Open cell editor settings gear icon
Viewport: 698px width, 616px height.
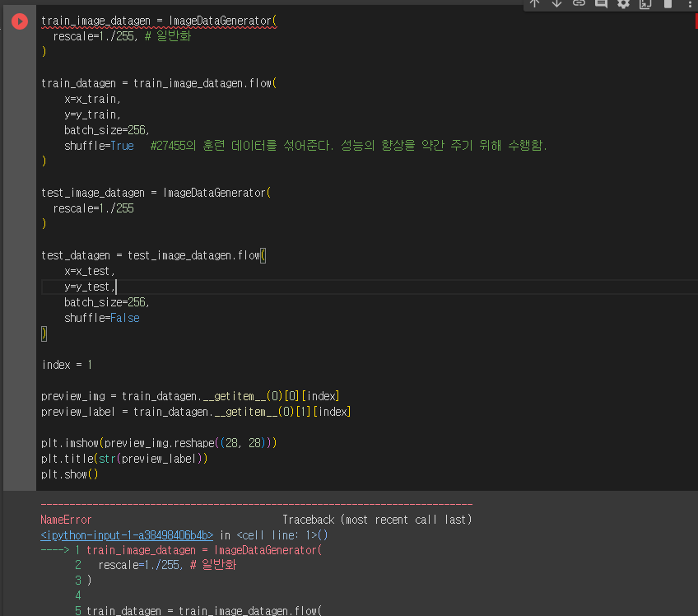pyautogui.click(x=623, y=3)
